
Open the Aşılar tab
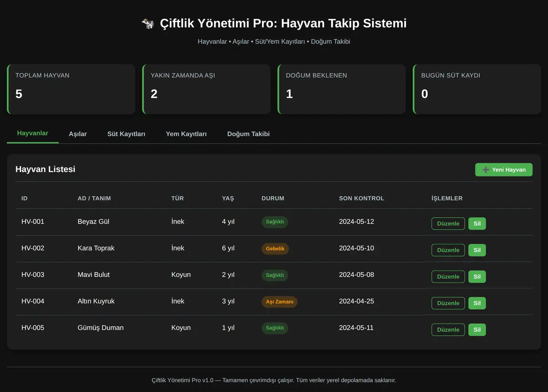click(x=78, y=134)
